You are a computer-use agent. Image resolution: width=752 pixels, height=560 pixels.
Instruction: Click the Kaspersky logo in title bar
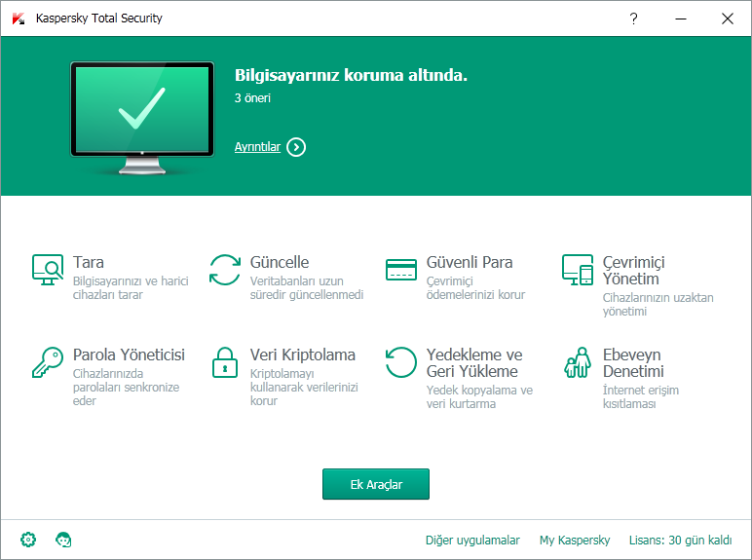19,19
